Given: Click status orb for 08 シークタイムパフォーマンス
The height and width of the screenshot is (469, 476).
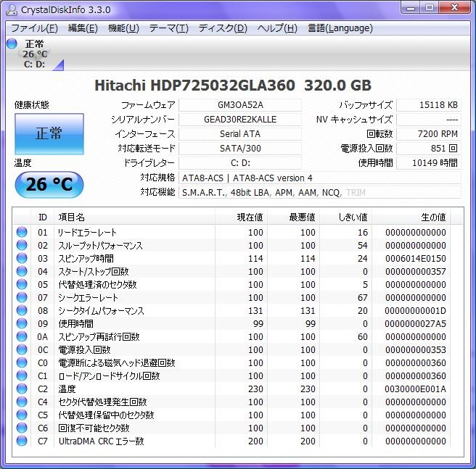Looking at the screenshot, I should tap(22, 310).
